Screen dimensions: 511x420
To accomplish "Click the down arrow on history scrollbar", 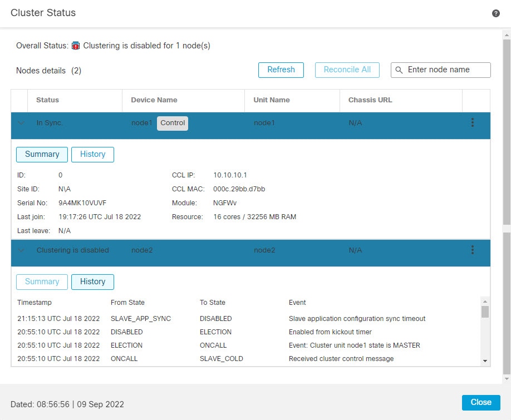I will (484, 360).
